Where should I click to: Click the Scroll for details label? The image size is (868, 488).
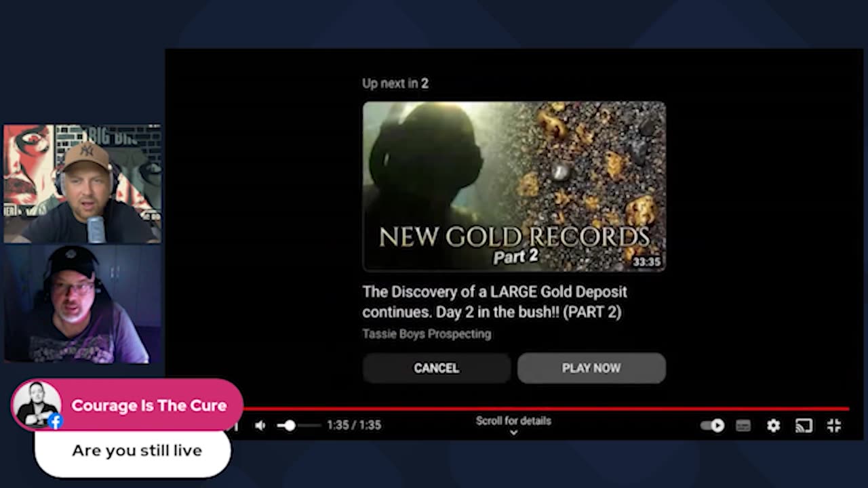pos(513,421)
